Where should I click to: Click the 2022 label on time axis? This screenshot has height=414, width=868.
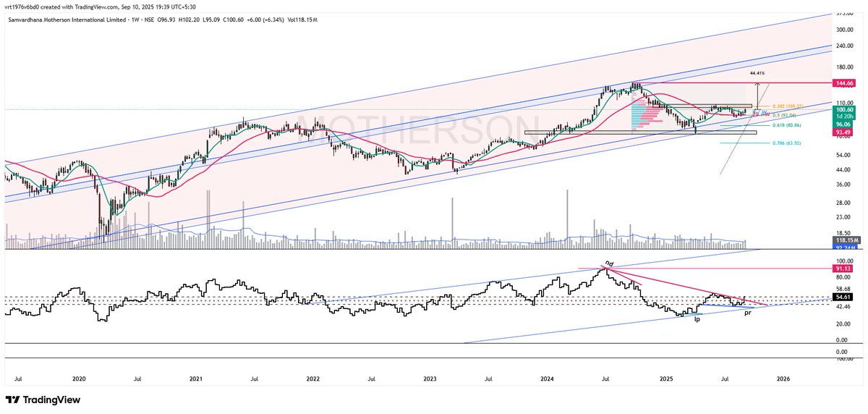click(313, 379)
